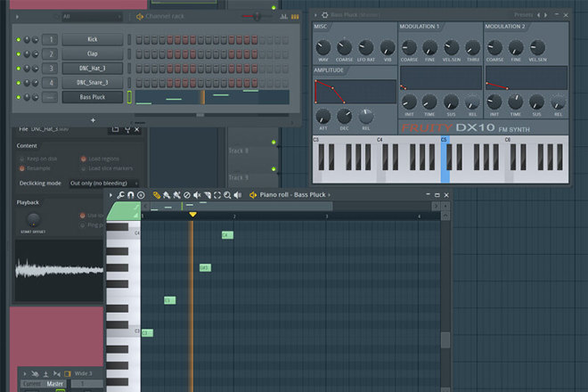Select the Playback speaker tool in Piano roll
Image resolution: width=588 pixels, height=392 pixels.
click(x=237, y=195)
